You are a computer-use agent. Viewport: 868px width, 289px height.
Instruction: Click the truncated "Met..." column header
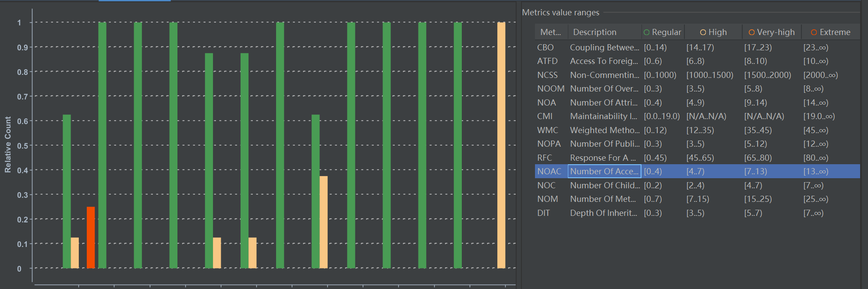pyautogui.click(x=551, y=32)
